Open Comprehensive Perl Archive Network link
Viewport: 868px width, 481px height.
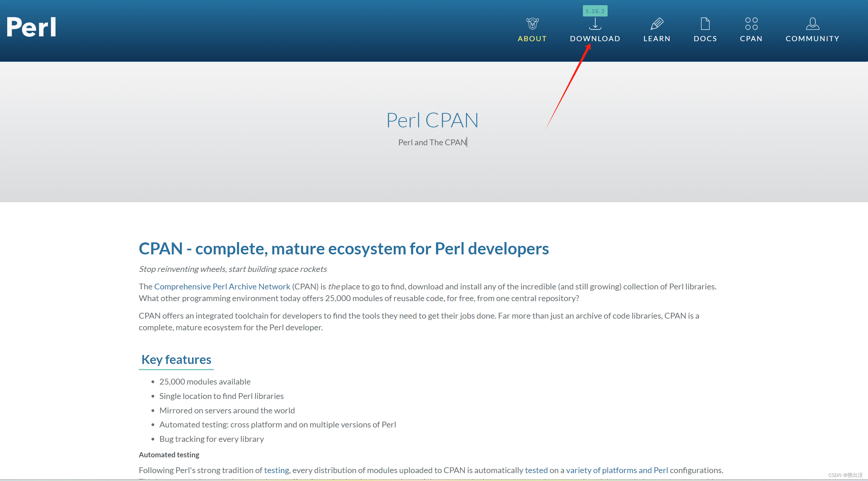(222, 286)
